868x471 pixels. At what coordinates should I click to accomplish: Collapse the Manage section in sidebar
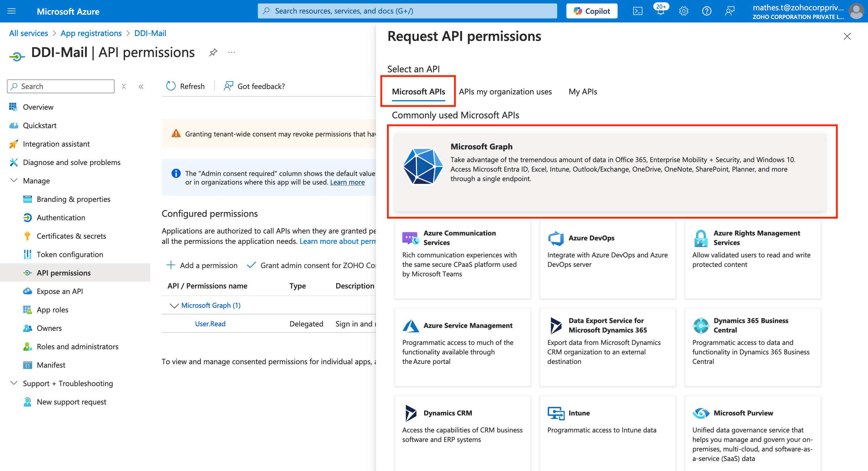14,181
